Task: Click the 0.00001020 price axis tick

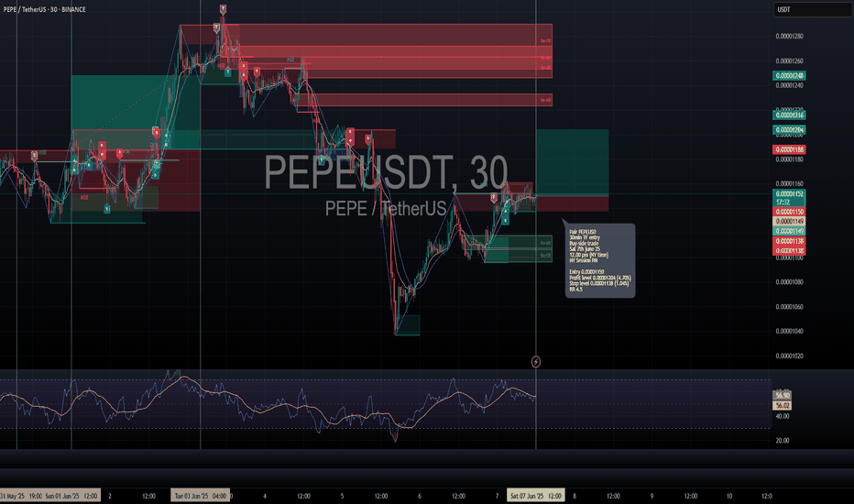Action: point(789,356)
